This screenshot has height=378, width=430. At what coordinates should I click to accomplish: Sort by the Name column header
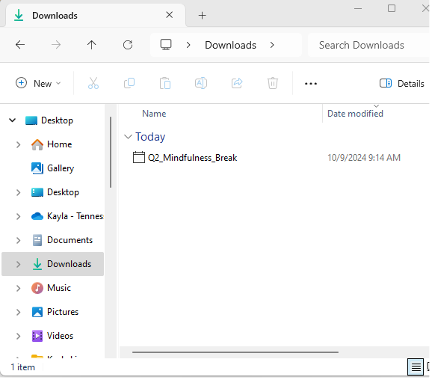point(154,114)
